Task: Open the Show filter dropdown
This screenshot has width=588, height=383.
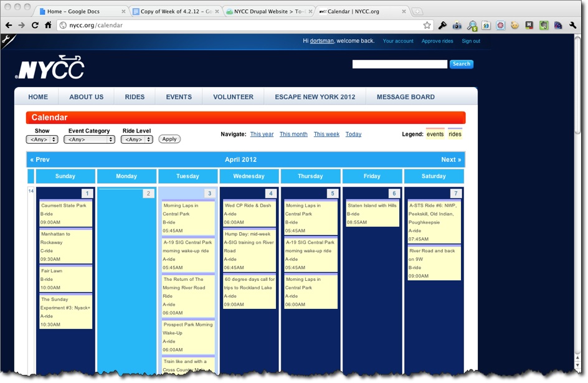Action: 42,139
